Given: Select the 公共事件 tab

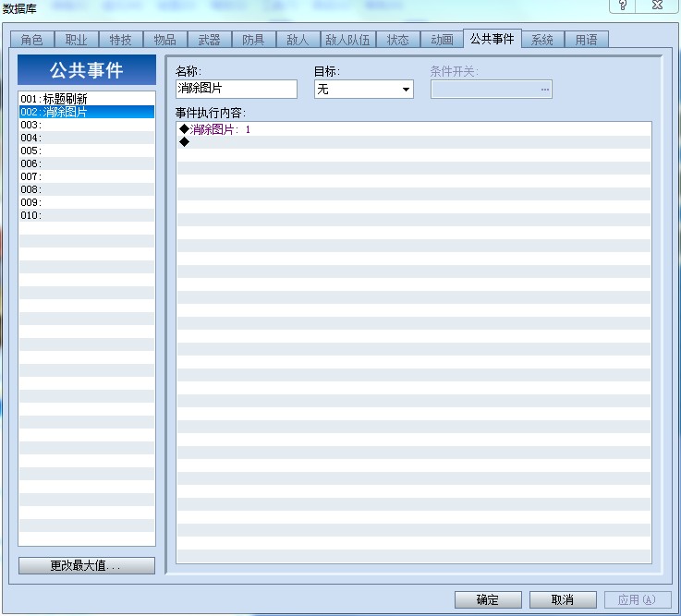Looking at the screenshot, I should (x=493, y=39).
